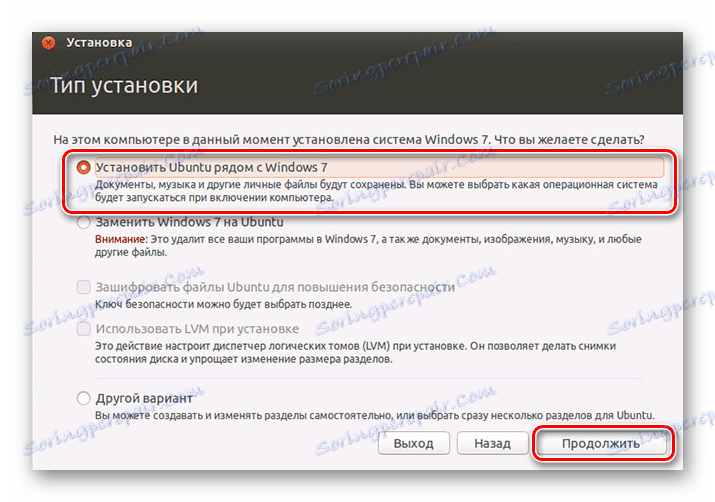Click the 'Внимание:' warning text
The width and height of the screenshot is (715, 502).
[121, 239]
